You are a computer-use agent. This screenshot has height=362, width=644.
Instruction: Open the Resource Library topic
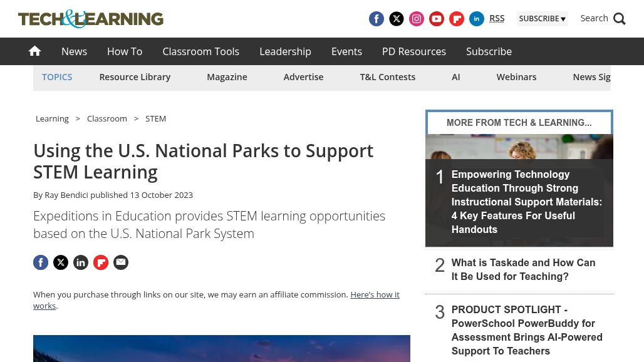tap(135, 77)
